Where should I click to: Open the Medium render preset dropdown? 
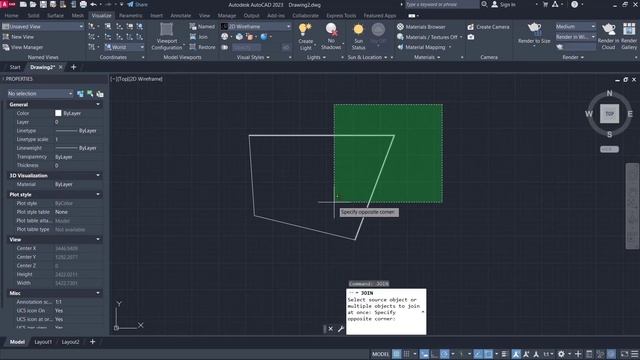coord(575,26)
